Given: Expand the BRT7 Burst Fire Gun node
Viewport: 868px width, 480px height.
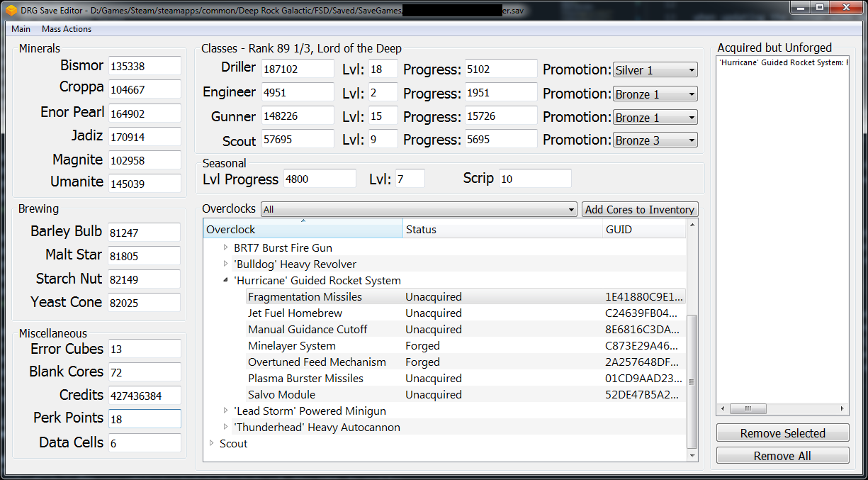Looking at the screenshot, I should 226,247.
